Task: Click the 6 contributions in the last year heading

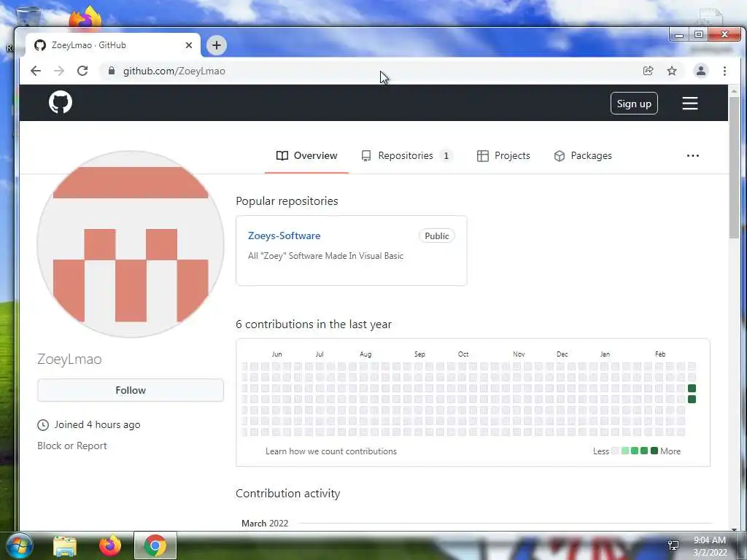Action: click(314, 324)
